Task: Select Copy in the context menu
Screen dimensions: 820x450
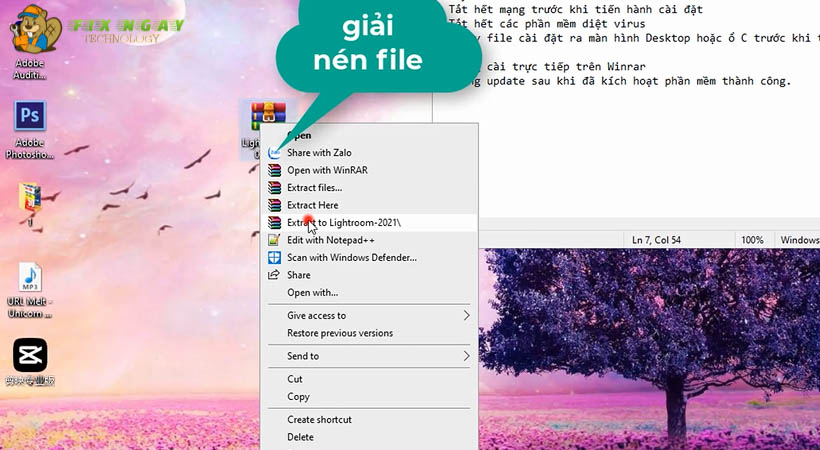Action: tap(298, 397)
